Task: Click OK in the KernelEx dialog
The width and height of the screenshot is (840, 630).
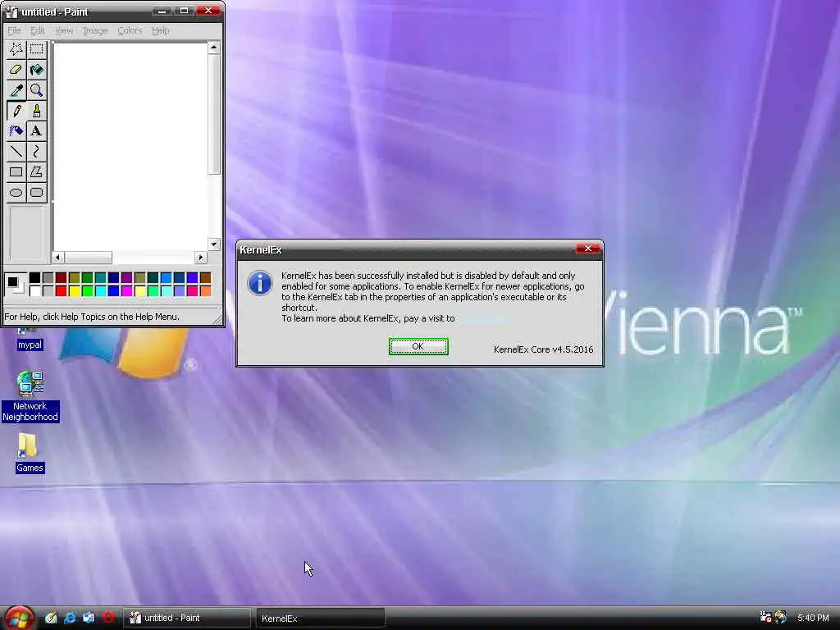Action: click(418, 347)
